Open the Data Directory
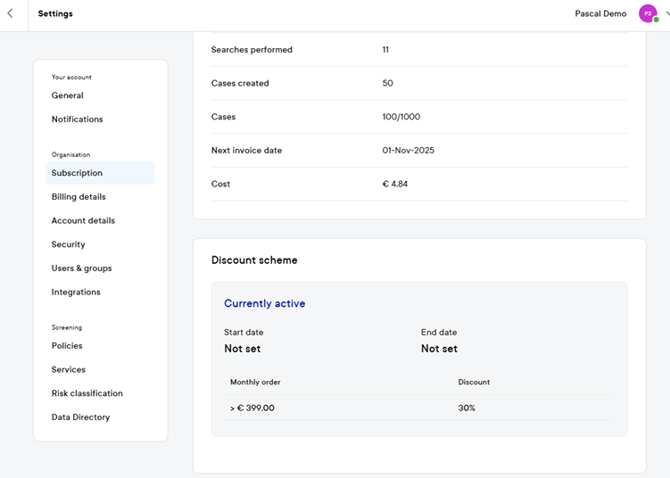Screen dimensions: 670x478 (x=80, y=418)
